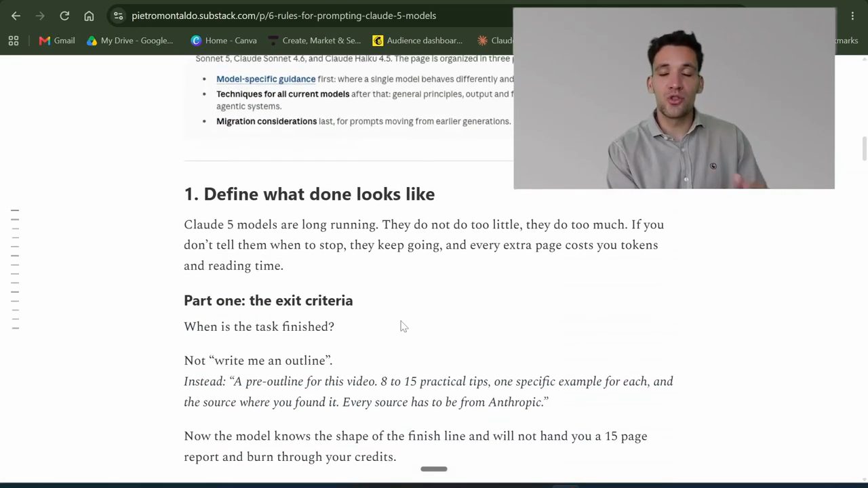Open the Audience dashboar... bookmark
The image size is (868, 488).
click(x=418, y=41)
